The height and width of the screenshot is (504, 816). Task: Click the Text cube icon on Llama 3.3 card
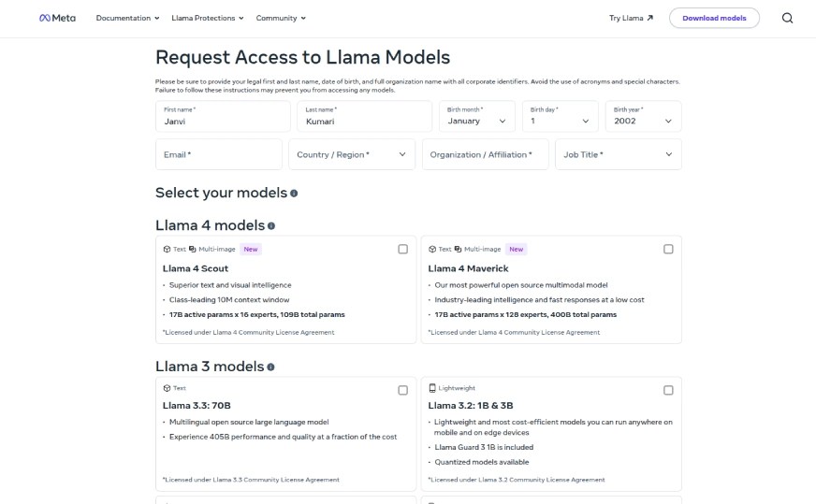click(x=167, y=388)
